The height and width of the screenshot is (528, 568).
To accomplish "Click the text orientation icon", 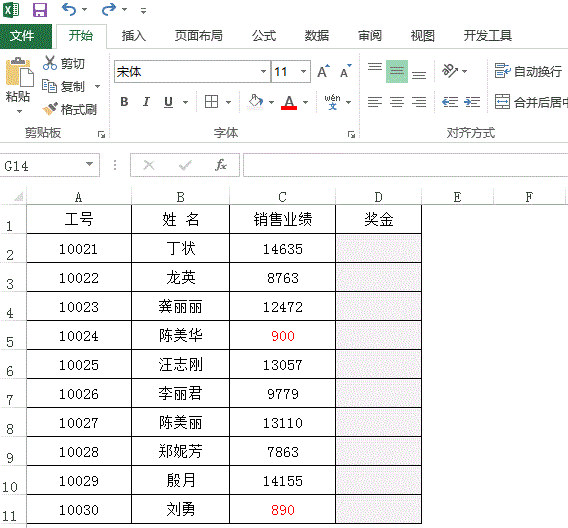I will (450, 71).
